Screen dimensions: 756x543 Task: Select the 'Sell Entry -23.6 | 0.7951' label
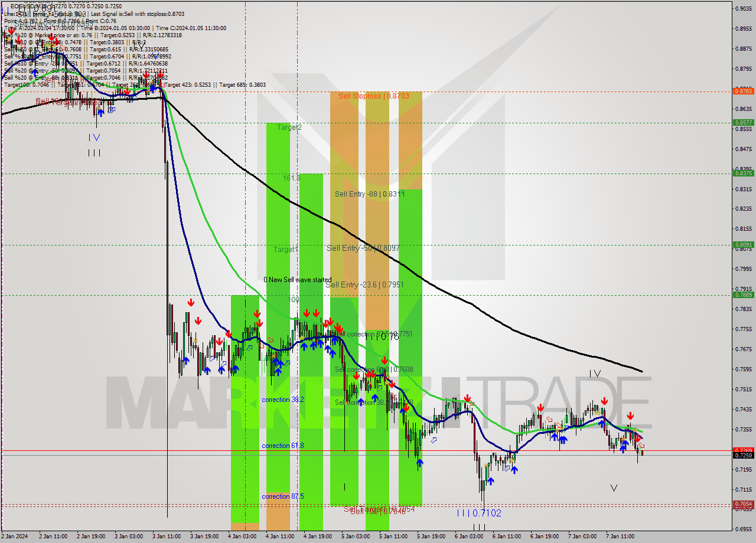point(364,285)
